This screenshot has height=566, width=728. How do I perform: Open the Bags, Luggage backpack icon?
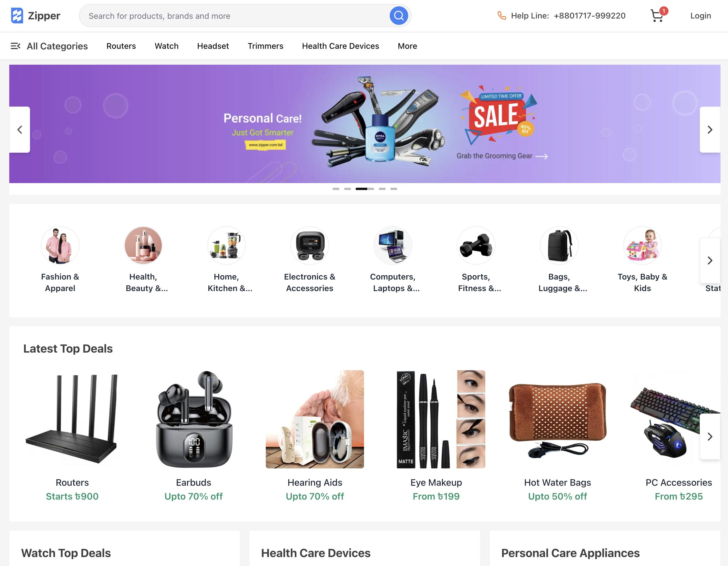[559, 245]
